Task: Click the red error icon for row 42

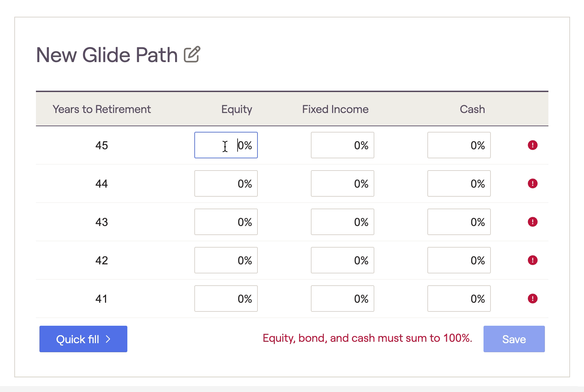Action: tap(532, 260)
